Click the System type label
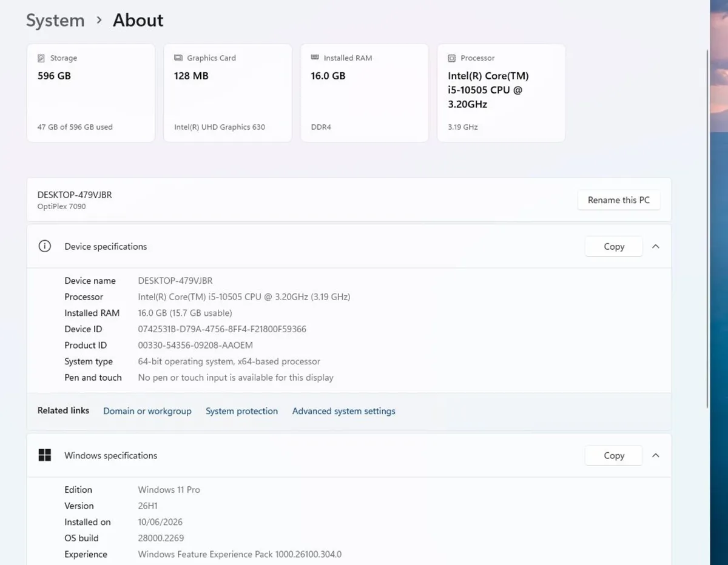This screenshot has height=565, width=728. pos(89,362)
